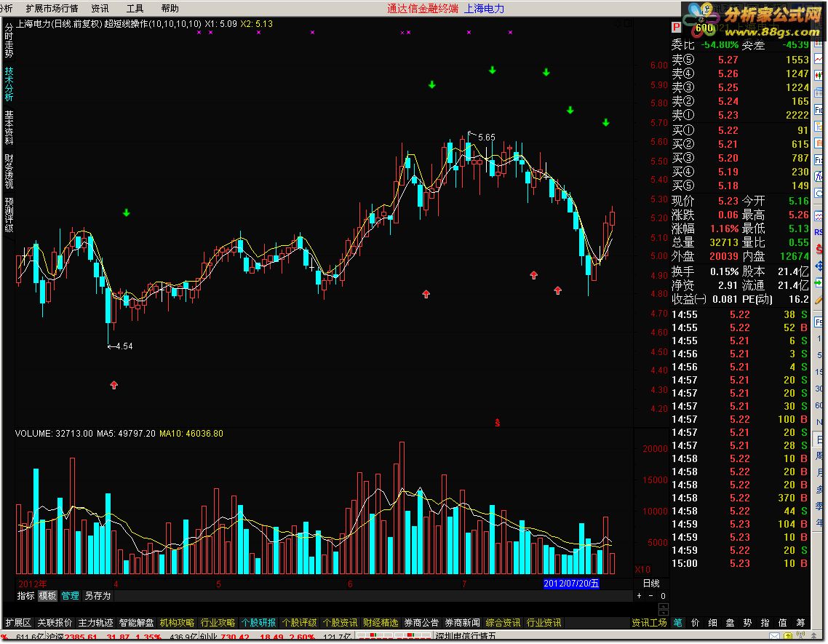828x644 pixels.
Task: Open the 扩展区 tab
Action: (x=18, y=623)
